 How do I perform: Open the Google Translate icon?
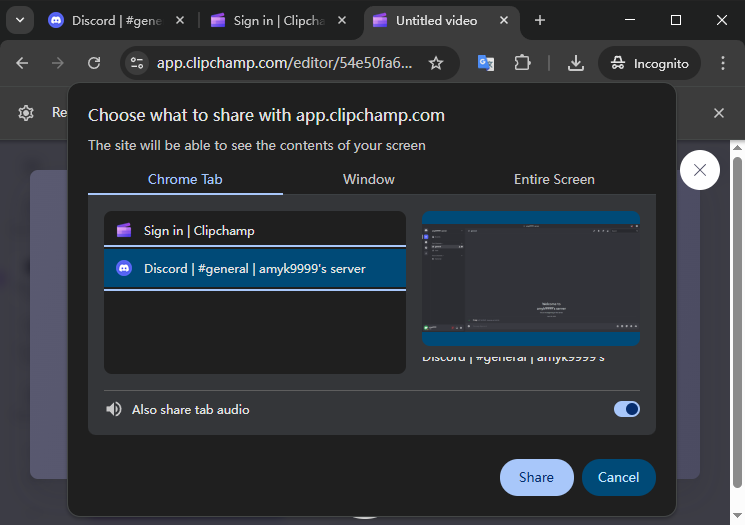click(x=486, y=63)
